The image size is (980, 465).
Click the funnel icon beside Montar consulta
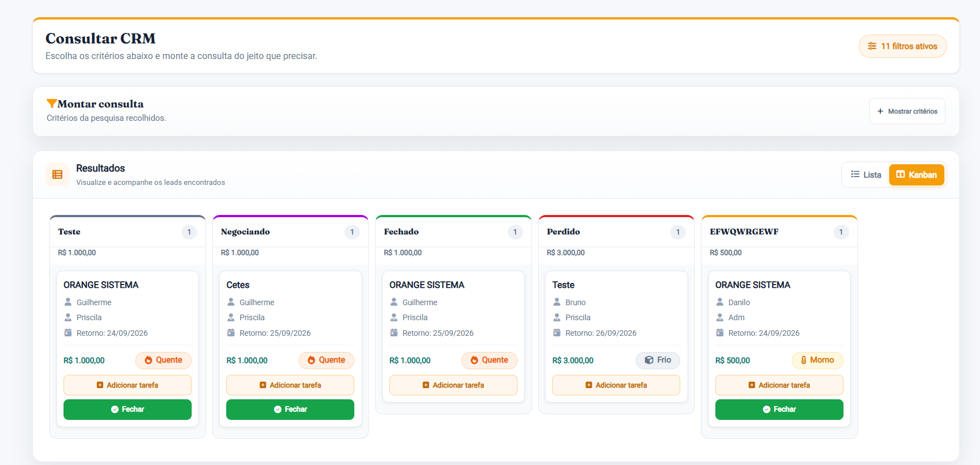point(51,104)
